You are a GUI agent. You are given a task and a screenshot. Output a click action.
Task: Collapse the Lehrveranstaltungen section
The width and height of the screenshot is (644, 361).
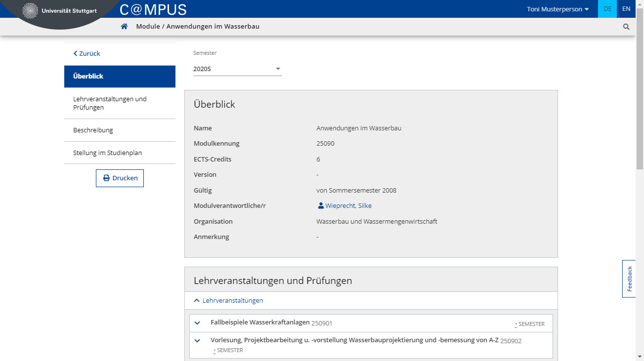228,300
